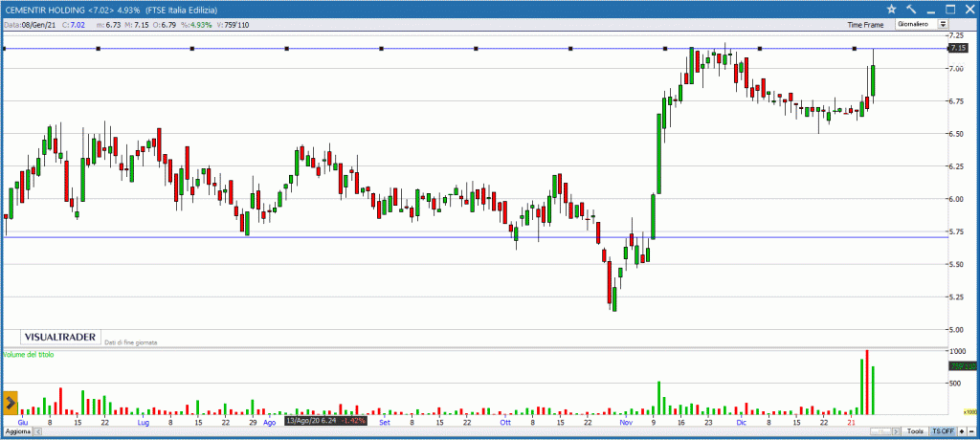This screenshot has width=980, height=440.
Task: Click the 5.00 price axis label
Action: tap(956, 329)
